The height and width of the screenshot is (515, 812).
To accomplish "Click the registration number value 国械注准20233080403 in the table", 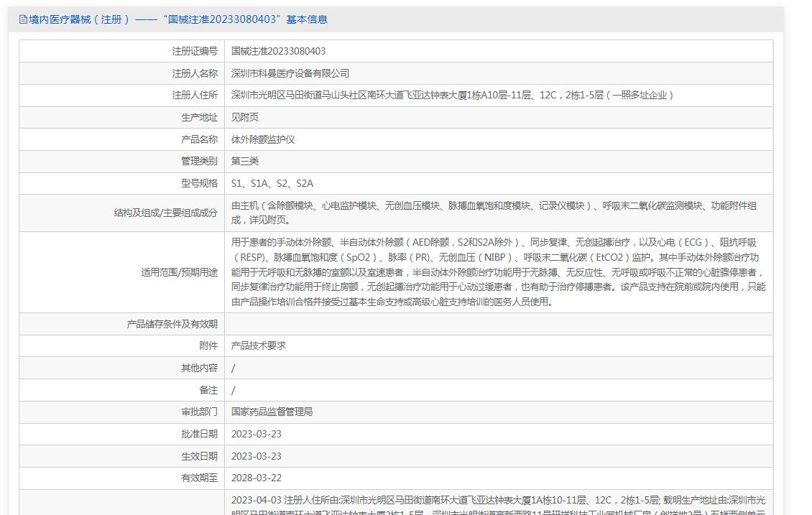I will pos(278,51).
